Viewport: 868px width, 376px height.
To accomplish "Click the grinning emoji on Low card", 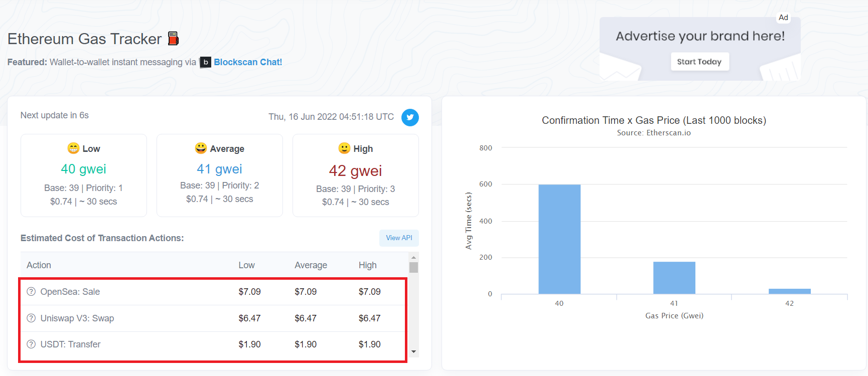I will (73, 148).
